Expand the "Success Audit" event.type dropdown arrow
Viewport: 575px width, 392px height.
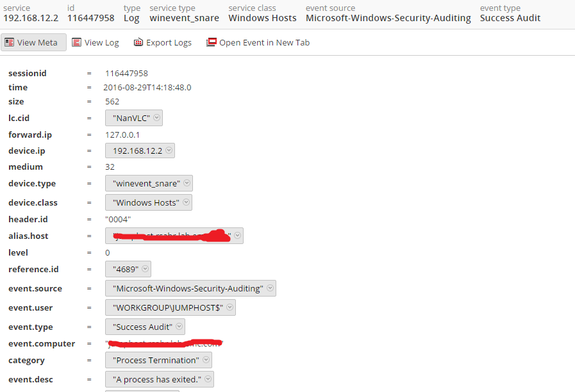pos(179,326)
